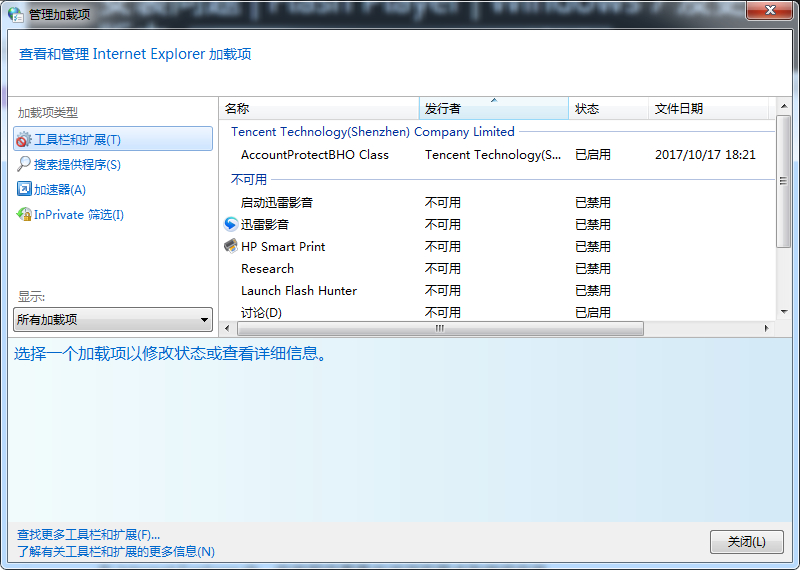Click the vertical scrollbar thumb
The width and height of the screenshot is (800, 570).
(x=784, y=181)
